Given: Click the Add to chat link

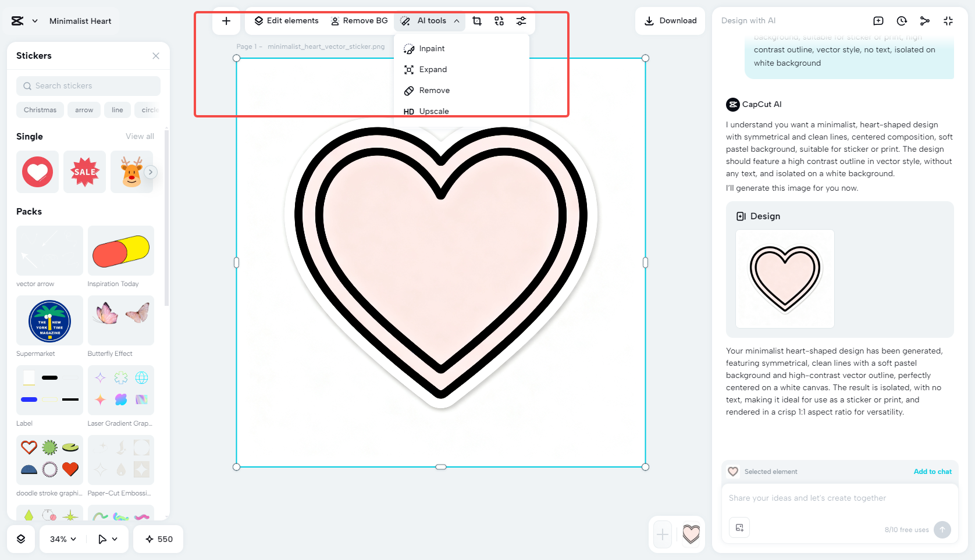Looking at the screenshot, I should click(933, 472).
